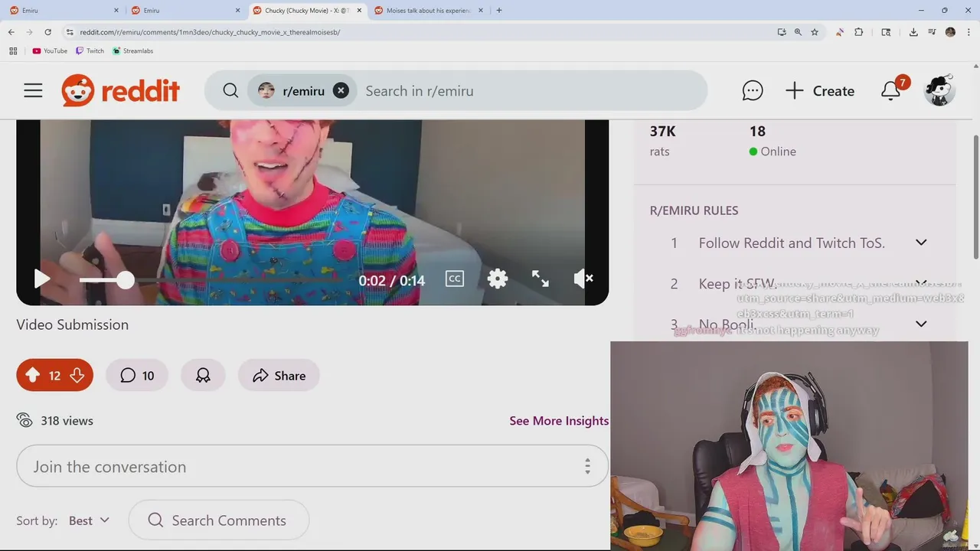The height and width of the screenshot is (551, 980).
Task: Open the 10 comments button
Action: (137, 376)
